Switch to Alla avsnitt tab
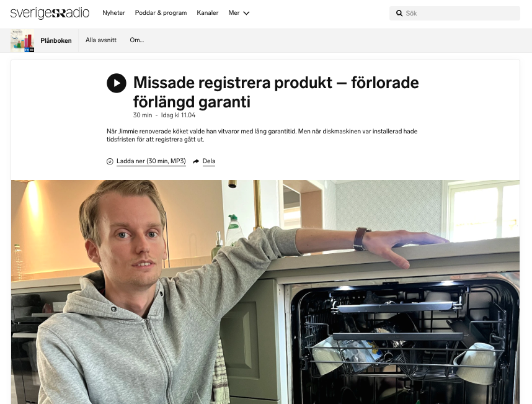The width and height of the screenshot is (532, 404). pos(101,40)
